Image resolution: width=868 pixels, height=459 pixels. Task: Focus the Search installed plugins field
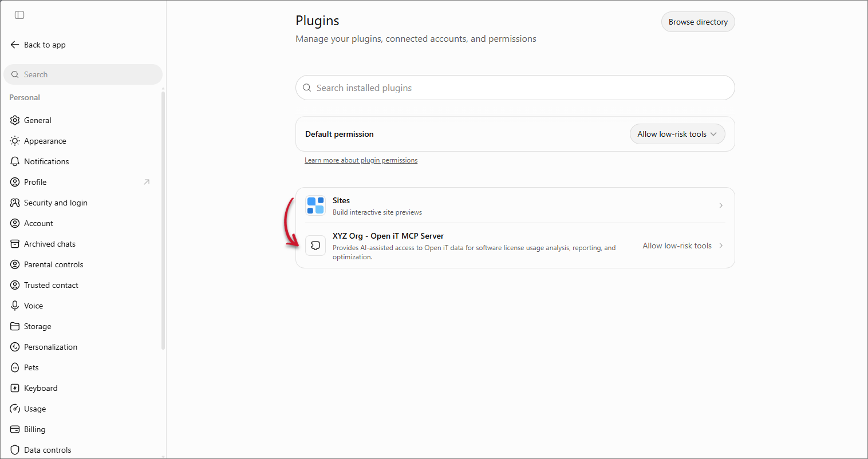click(515, 88)
